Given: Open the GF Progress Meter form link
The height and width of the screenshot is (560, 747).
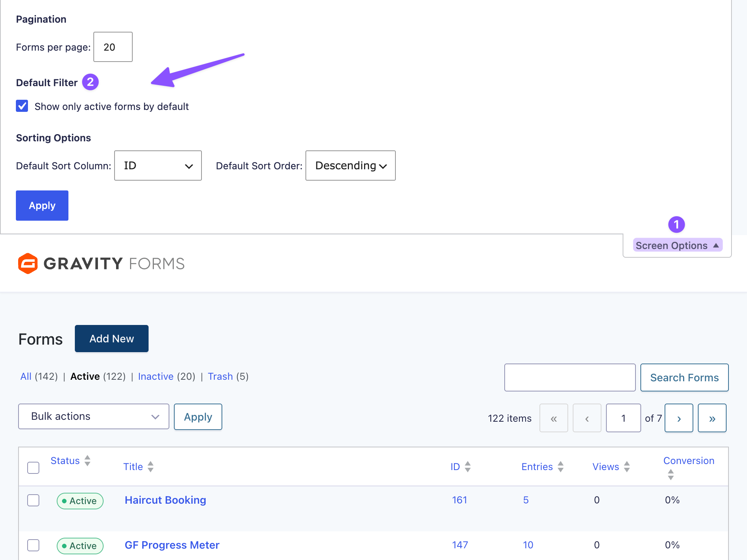Looking at the screenshot, I should (172, 545).
